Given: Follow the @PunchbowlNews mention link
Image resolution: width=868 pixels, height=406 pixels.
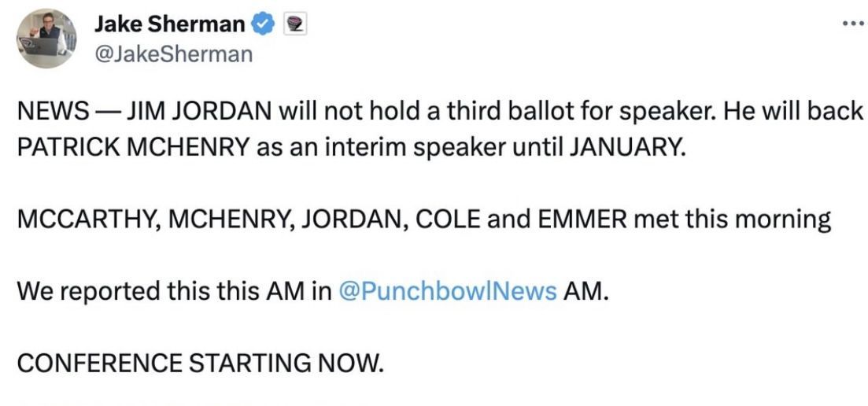Looking at the screenshot, I should 447,292.
